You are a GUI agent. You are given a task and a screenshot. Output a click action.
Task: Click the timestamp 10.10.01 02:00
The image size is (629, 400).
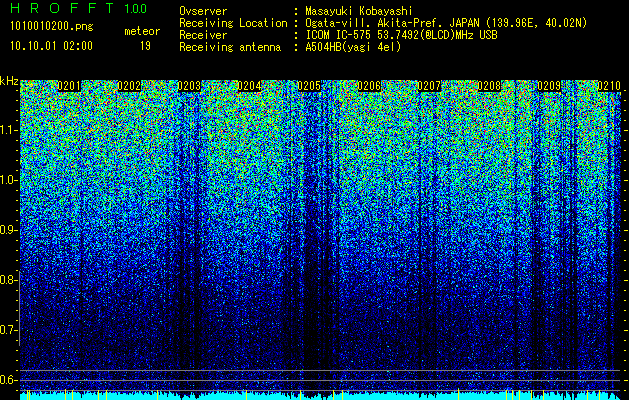pyautogui.click(x=51, y=46)
